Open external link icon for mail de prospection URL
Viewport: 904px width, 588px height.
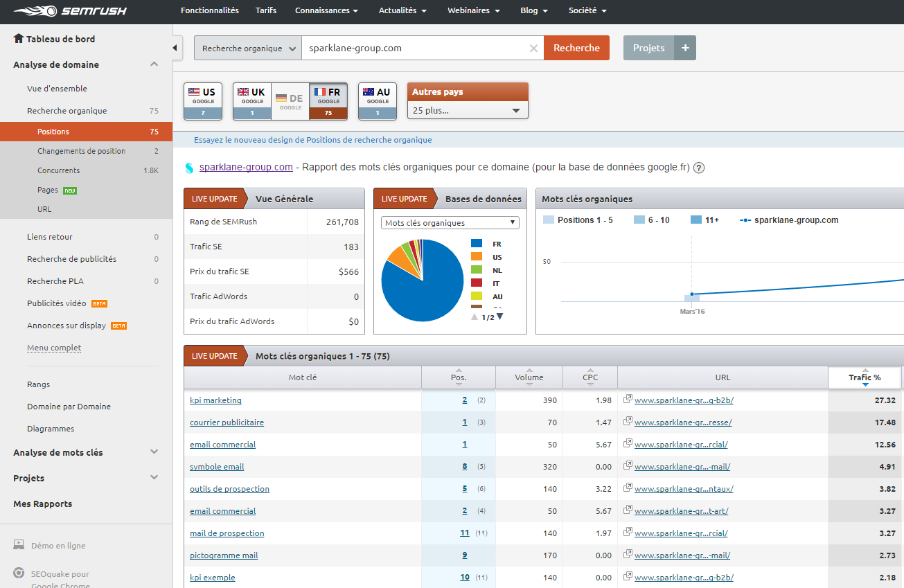[x=628, y=533]
